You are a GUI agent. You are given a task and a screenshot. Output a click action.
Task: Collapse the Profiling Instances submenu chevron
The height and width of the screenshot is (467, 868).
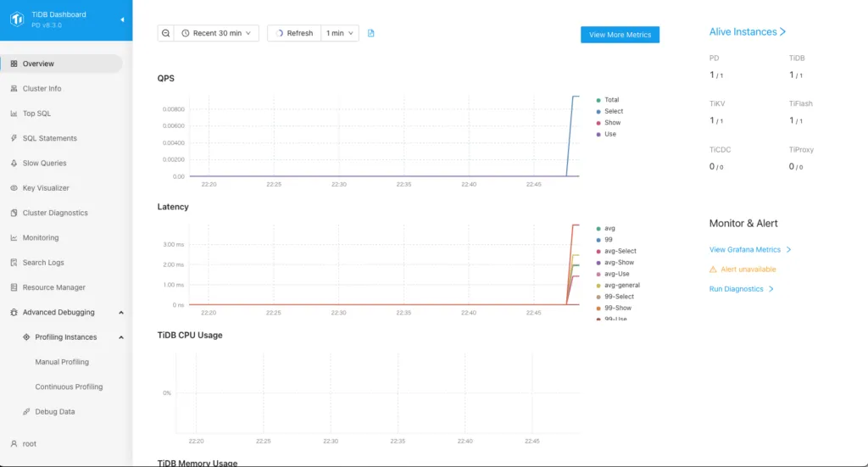121,337
